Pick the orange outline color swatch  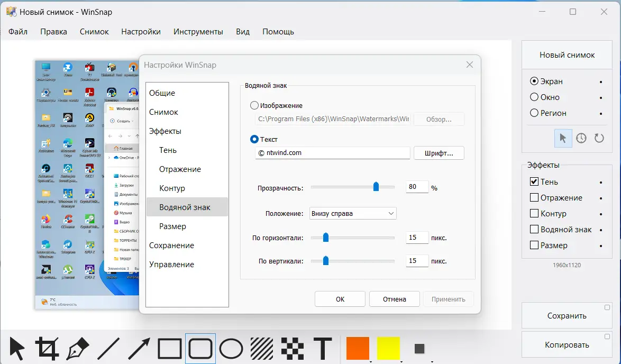tap(358, 348)
